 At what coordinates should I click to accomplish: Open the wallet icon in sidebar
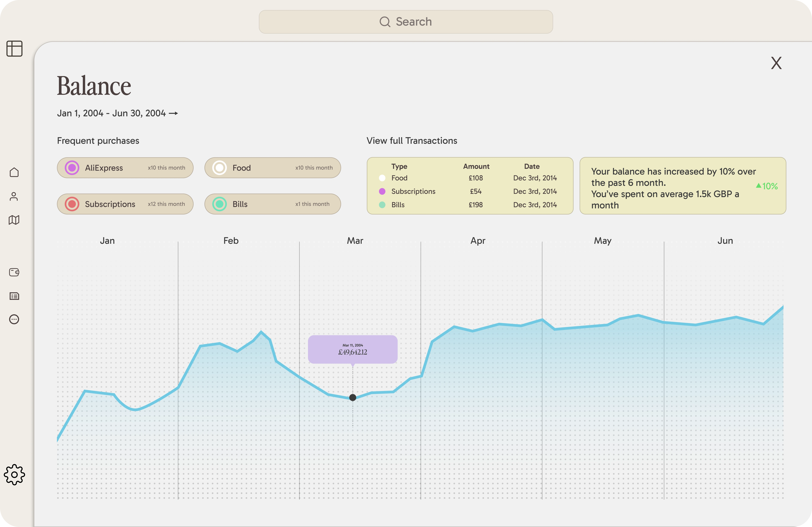[x=14, y=272]
